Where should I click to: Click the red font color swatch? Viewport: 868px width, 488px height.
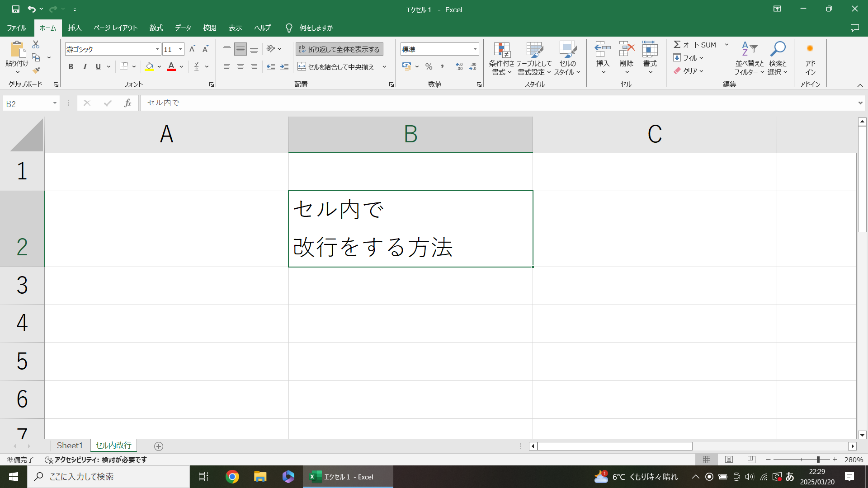[x=171, y=66]
